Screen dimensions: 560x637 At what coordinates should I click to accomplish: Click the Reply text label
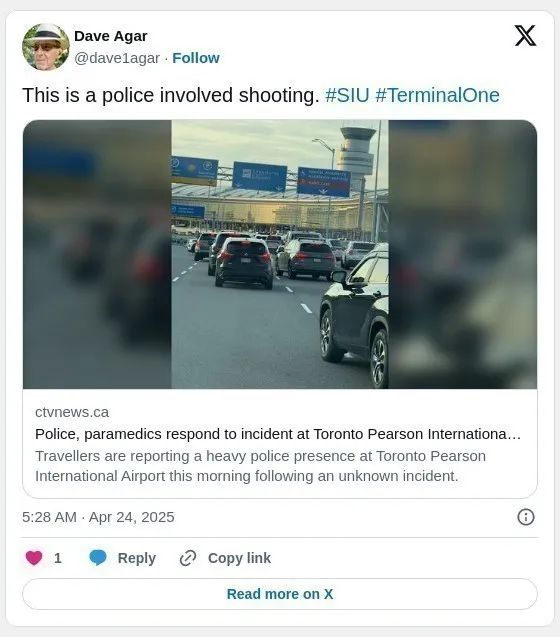tap(137, 558)
